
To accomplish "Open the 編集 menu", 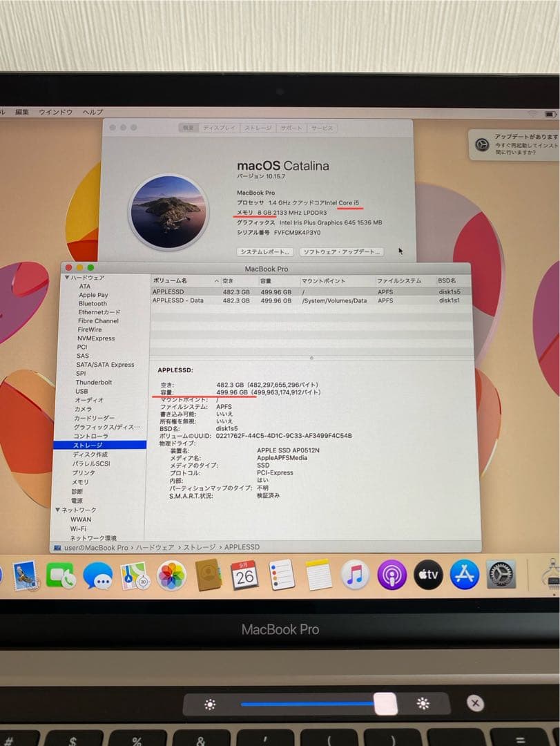I will (x=22, y=113).
